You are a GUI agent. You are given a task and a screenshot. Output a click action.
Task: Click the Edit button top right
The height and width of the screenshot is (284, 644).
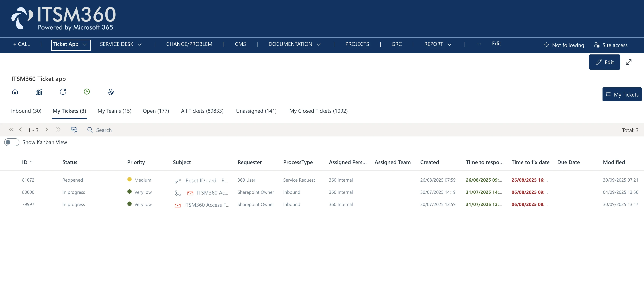click(604, 62)
